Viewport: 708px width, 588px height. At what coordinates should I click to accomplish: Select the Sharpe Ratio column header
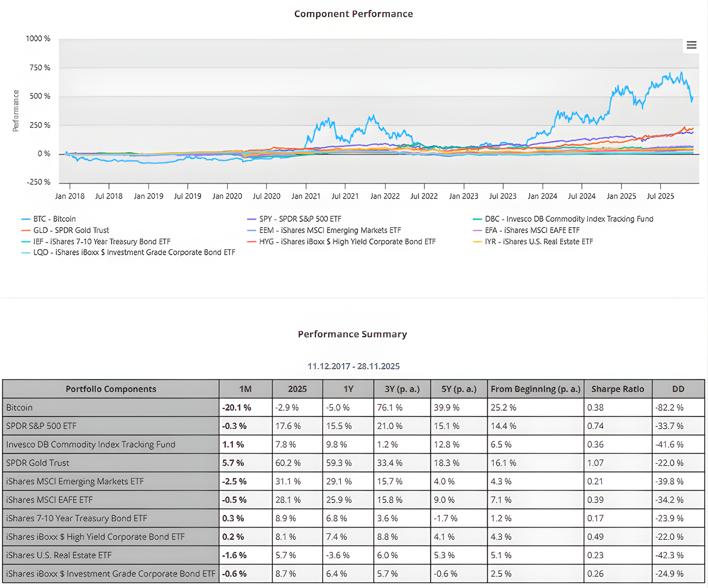pyautogui.click(x=617, y=389)
